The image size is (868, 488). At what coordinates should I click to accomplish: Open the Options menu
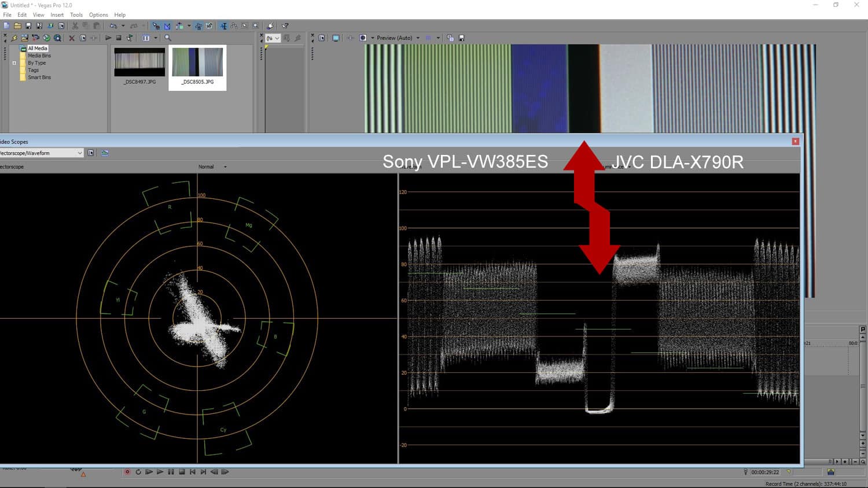point(98,14)
